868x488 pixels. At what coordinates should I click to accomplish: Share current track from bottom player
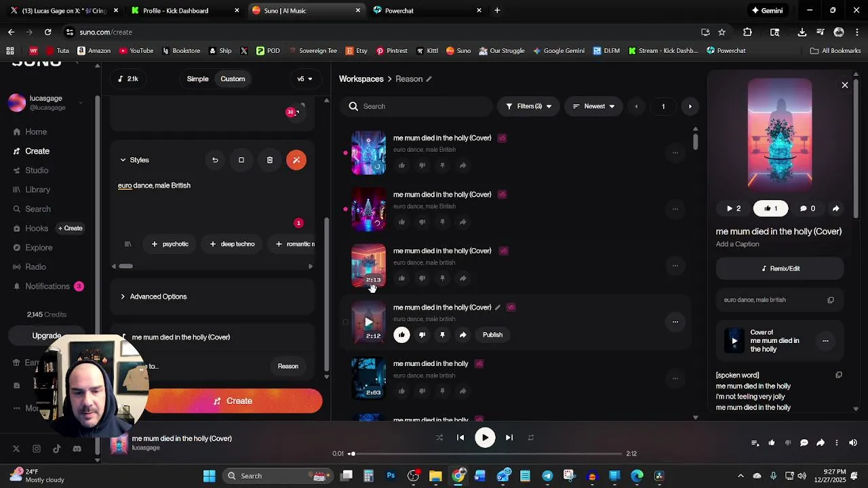(821, 443)
